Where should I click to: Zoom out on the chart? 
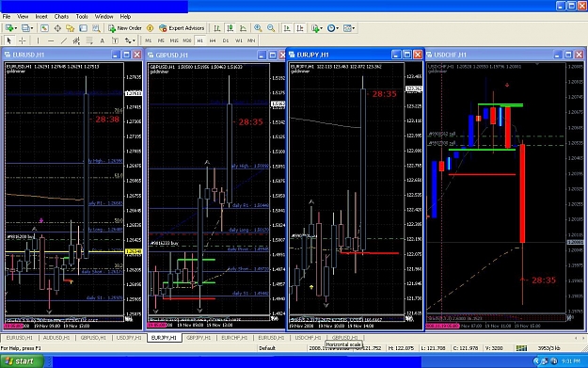pos(271,28)
